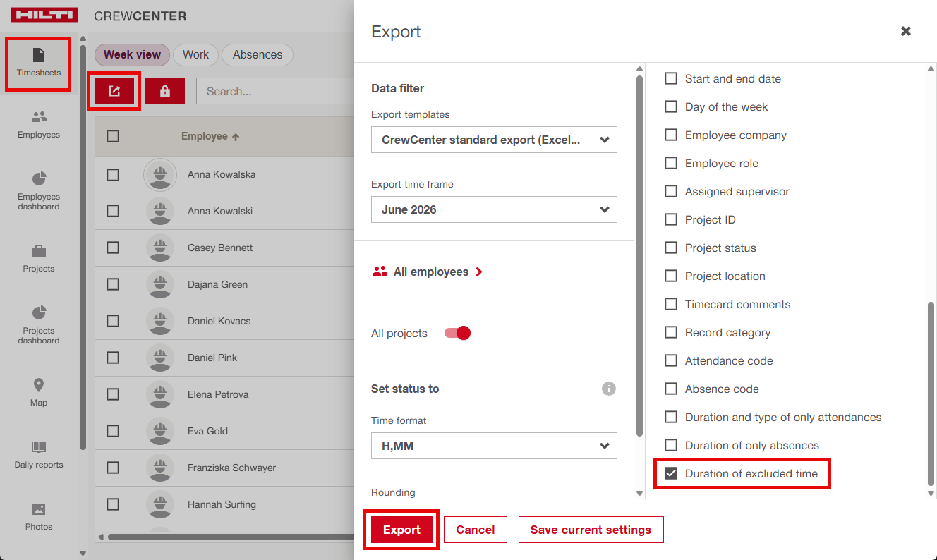937x560 pixels.
Task: Open the Employees dashboard sidebar item
Action: tap(39, 190)
